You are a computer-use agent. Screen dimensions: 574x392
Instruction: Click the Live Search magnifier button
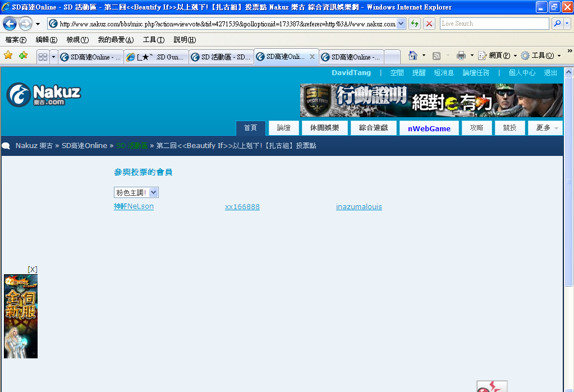coord(557,24)
